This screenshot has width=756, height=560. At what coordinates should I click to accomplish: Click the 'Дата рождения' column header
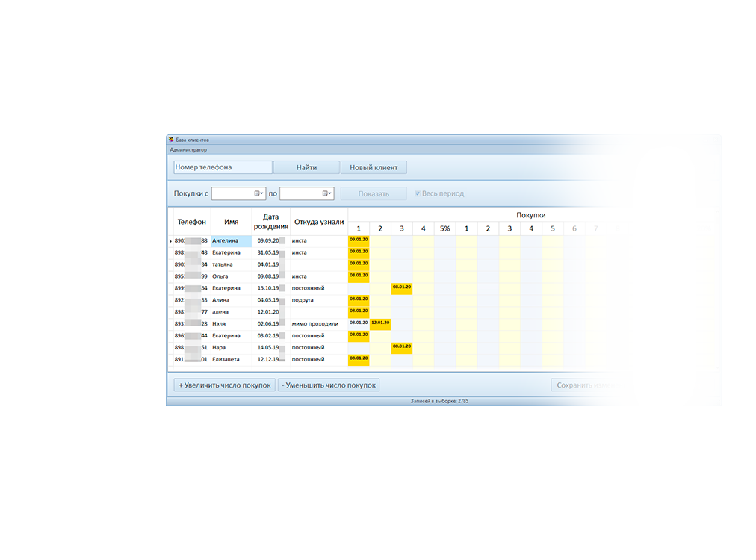[270, 222]
